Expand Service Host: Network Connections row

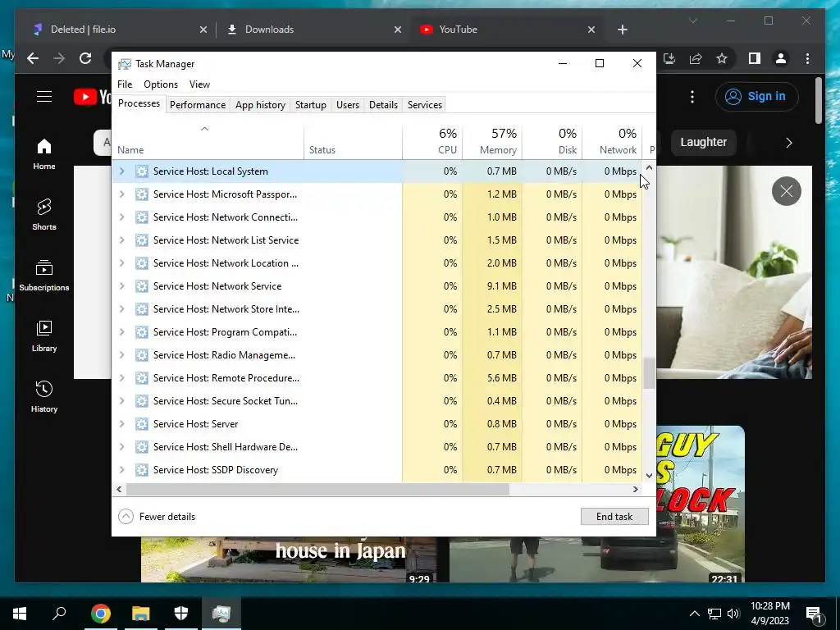(x=121, y=217)
